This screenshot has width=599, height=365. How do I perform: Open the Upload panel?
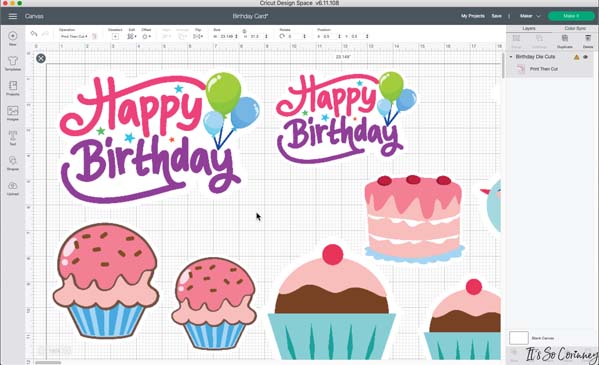point(13,188)
